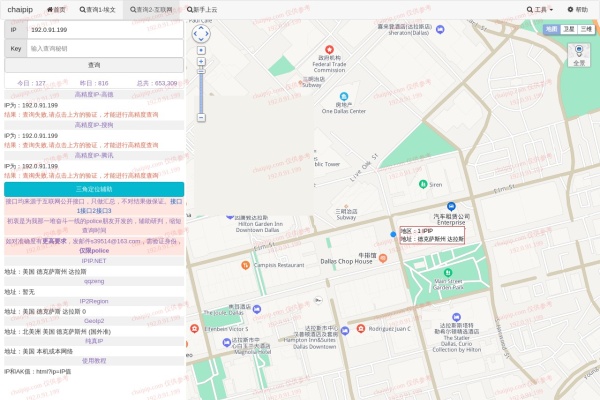This screenshot has width=600, height=400.
Task: Click the 三角定位辅助 teal button
Action: 93,188
